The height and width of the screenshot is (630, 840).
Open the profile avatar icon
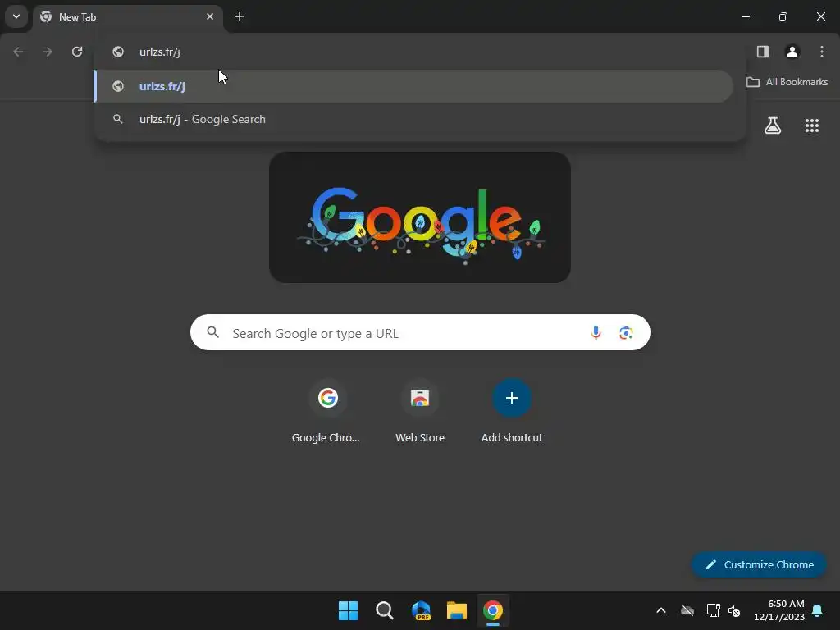[x=792, y=52]
